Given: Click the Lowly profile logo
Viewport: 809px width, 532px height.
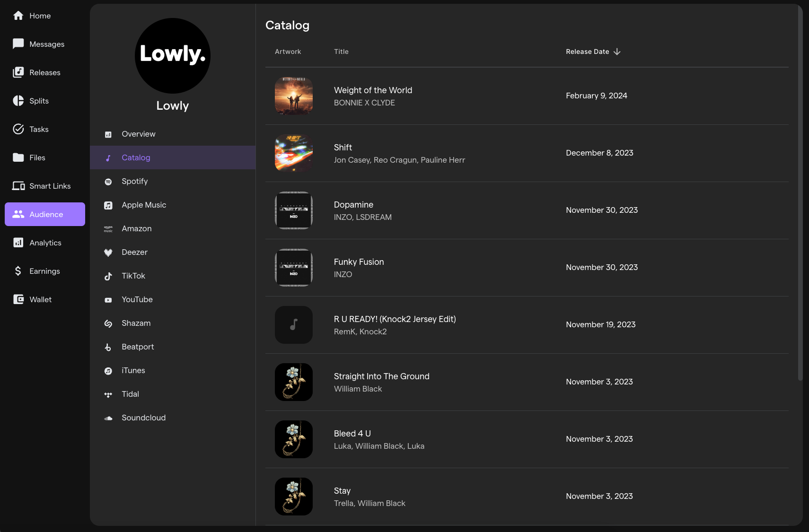Looking at the screenshot, I should coord(173,56).
